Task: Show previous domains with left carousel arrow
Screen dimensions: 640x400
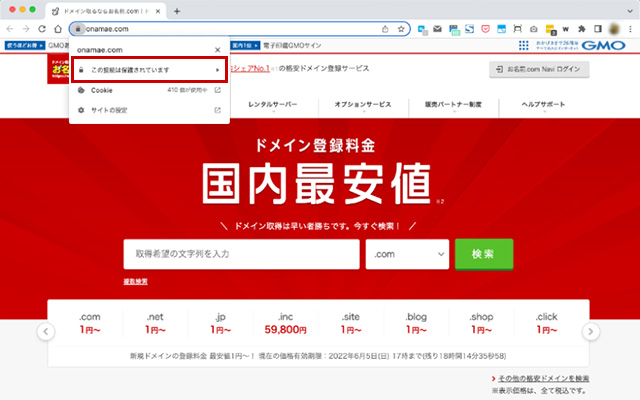Action: pyautogui.click(x=46, y=331)
